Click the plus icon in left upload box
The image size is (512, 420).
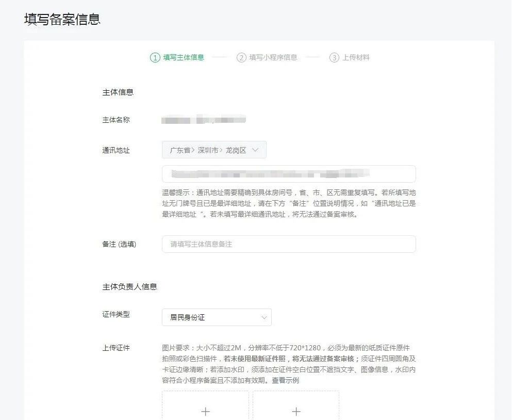(x=205, y=411)
